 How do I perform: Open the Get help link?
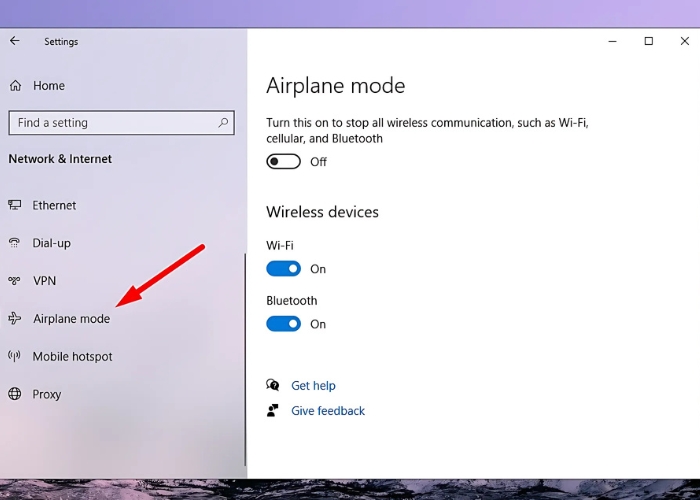point(313,386)
